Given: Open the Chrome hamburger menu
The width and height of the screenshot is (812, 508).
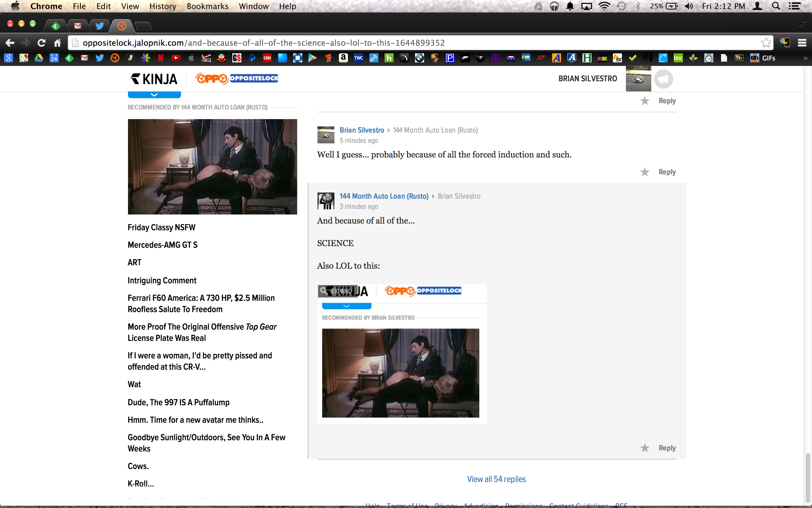Looking at the screenshot, I should point(802,43).
